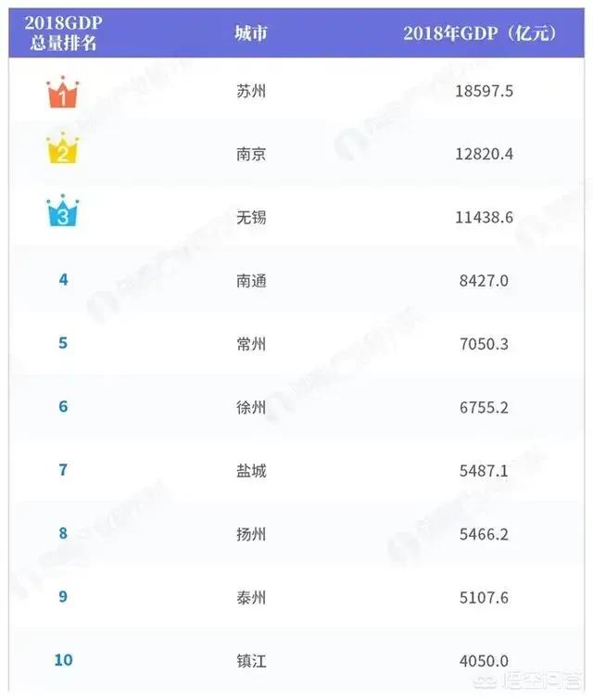Select the 徐州 row city name
This screenshot has width=593, height=700.
click(x=251, y=407)
